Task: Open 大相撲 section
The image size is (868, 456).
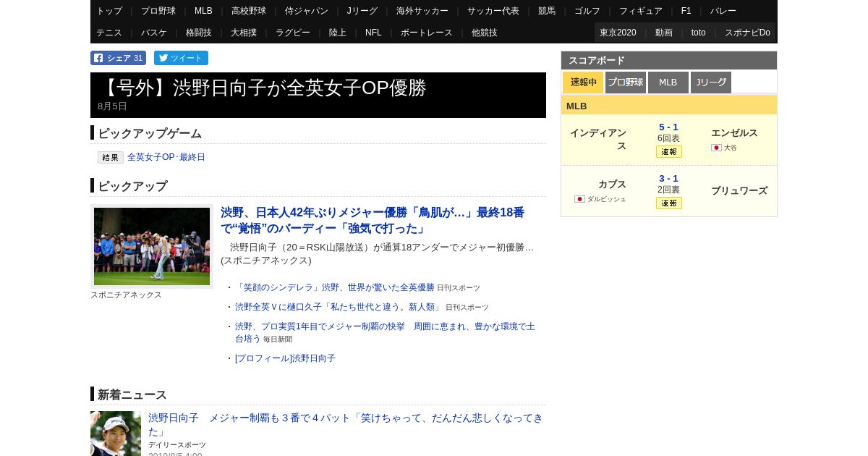Action: click(244, 33)
